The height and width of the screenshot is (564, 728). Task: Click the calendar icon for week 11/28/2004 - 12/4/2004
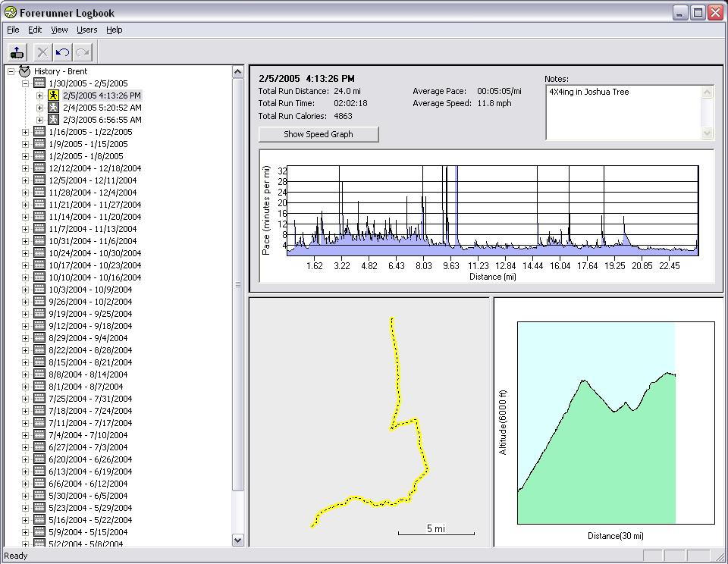click(x=39, y=192)
